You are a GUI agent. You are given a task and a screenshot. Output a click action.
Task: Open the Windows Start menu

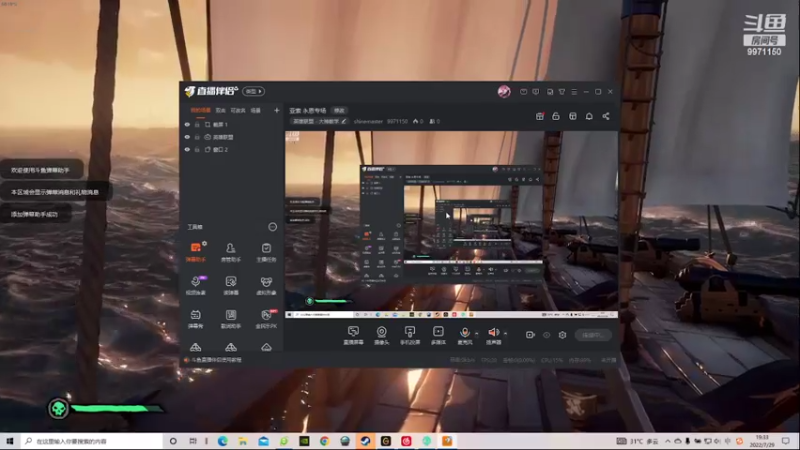pyautogui.click(x=10, y=441)
